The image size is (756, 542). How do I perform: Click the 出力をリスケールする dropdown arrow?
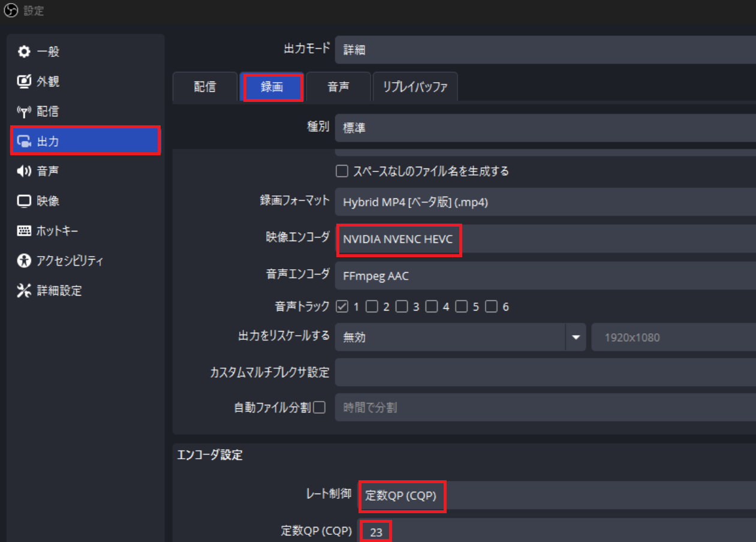pos(576,338)
